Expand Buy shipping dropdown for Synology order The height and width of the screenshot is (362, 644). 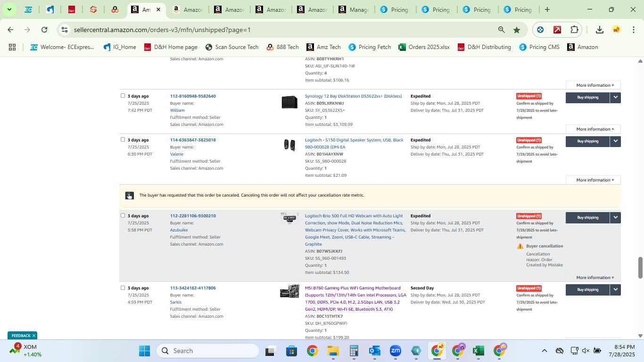615,98
